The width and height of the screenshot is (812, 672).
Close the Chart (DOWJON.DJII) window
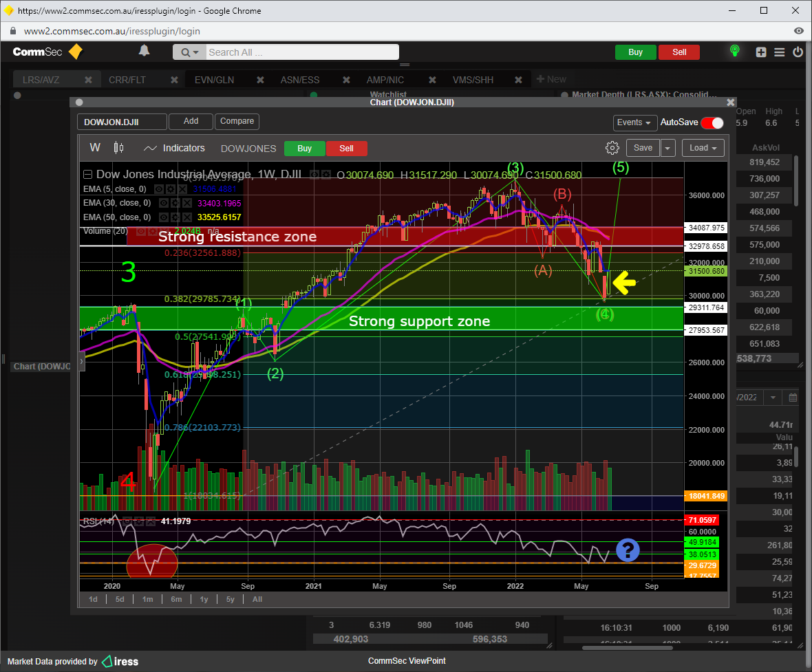(731, 102)
